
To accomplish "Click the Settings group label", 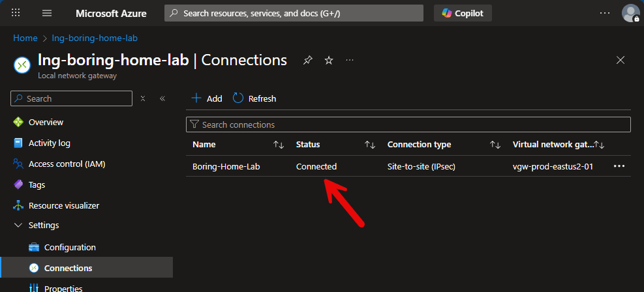I will coord(44,225).
